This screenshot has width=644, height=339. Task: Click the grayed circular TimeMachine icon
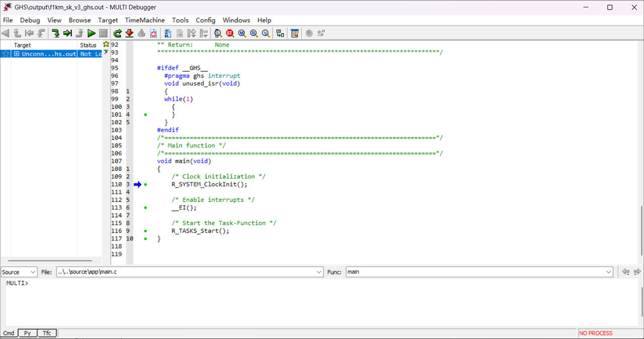point(309,33)
